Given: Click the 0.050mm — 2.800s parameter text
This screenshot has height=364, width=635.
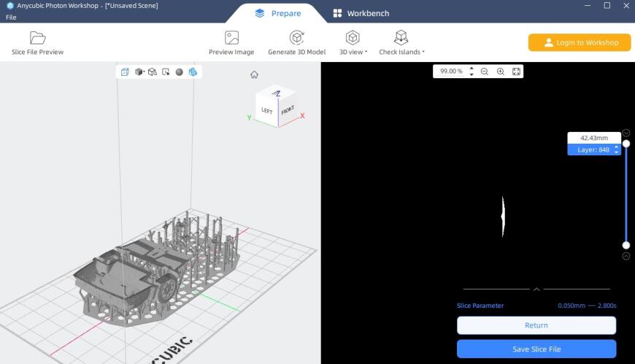Looking at the screenshot, I should (588, 306).
